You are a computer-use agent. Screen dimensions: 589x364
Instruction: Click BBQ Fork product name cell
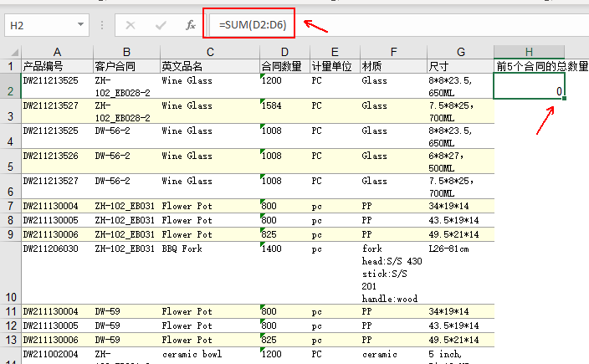click(x=210, y=273)
